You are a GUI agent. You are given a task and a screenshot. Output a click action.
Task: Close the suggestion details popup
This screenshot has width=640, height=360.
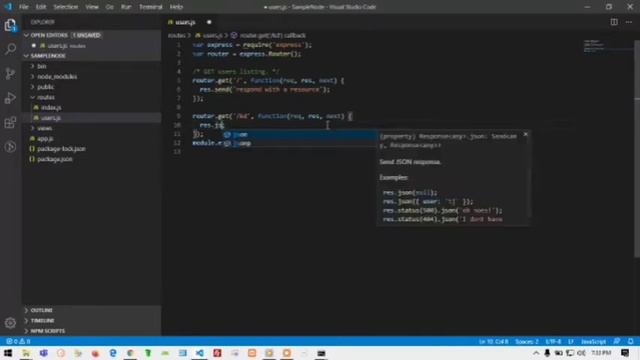[526, 134]
